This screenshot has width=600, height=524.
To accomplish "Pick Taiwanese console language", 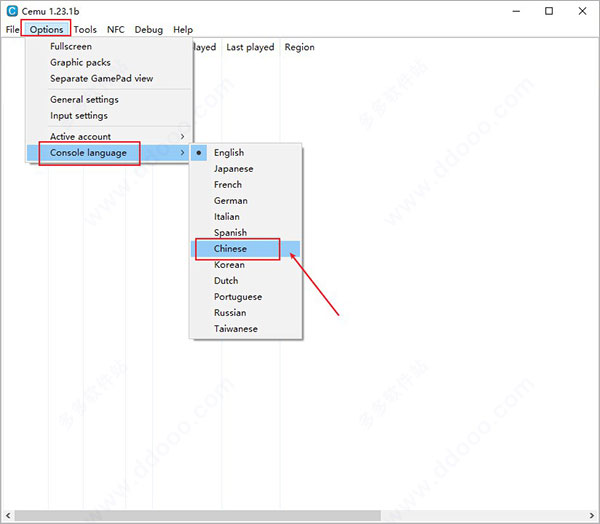I will point(246,329).
